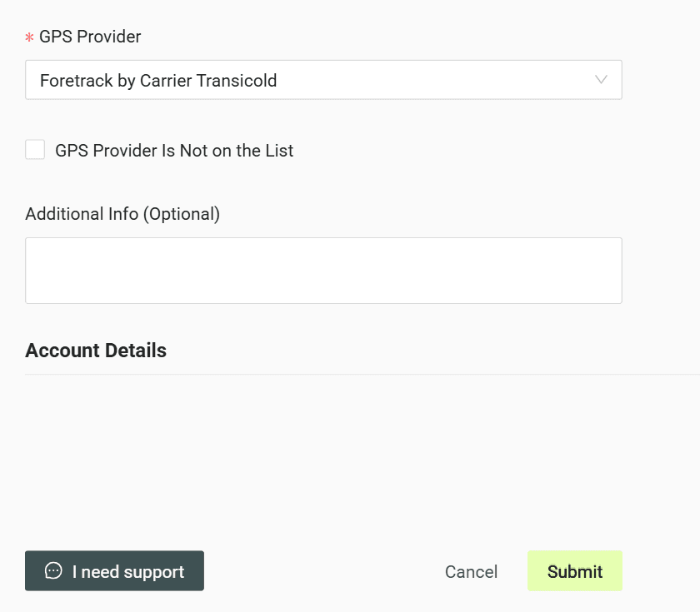Open the GPS Provider dropdown
The image size is (700, 612).
pyautogui.click(x=323, y=80)
